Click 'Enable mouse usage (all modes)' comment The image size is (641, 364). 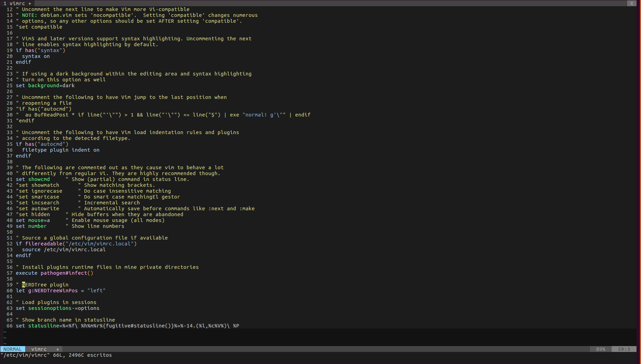pos(115,220)
